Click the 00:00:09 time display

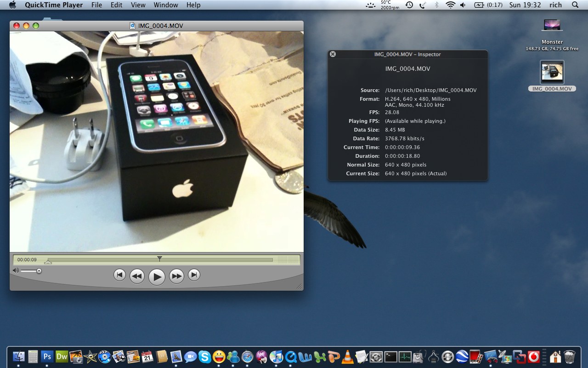click(x=27, y=260)
